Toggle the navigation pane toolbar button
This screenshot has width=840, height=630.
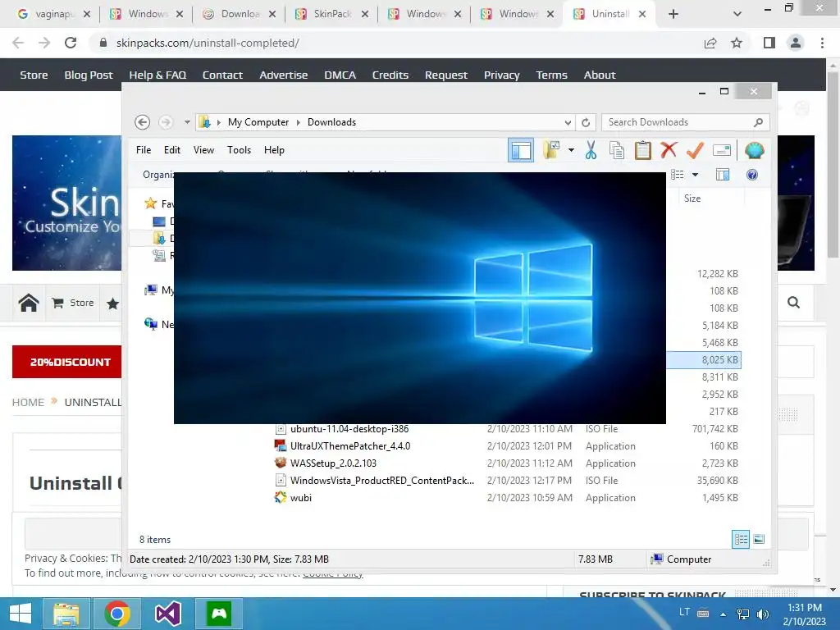pyautogui.click(x=521, y=151)
